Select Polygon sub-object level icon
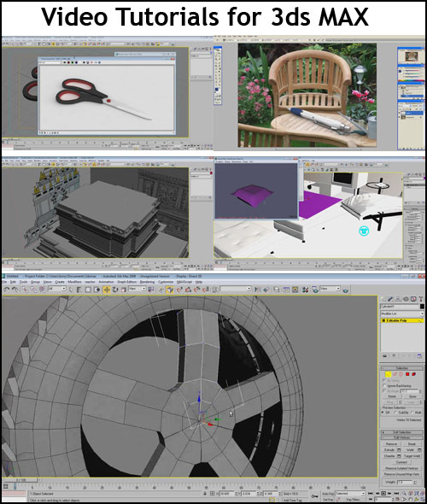 click(x=407, y=374)
